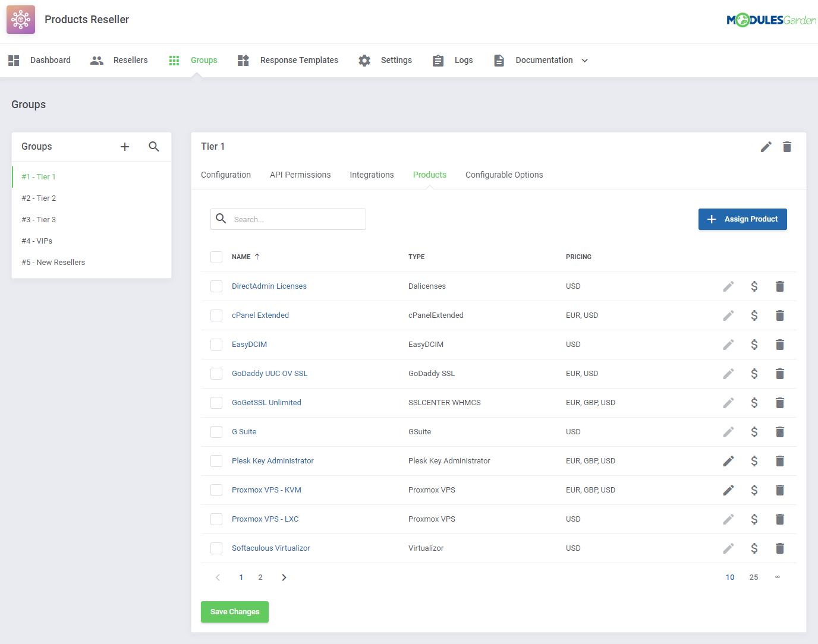This screenshot has height=644, width=818.
Task: Switch to the API Permissions tab
Action: pyautogui.click(x=300, y=175)
